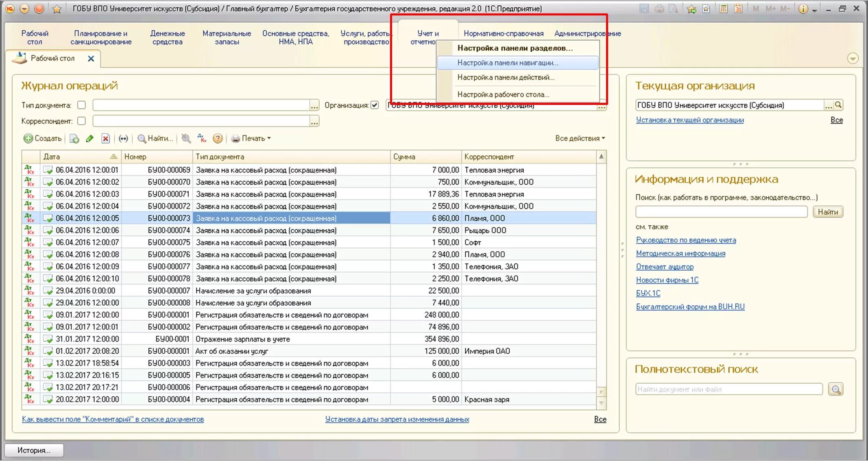Enable the Тип документа filter checkbox

click(82, 105)
